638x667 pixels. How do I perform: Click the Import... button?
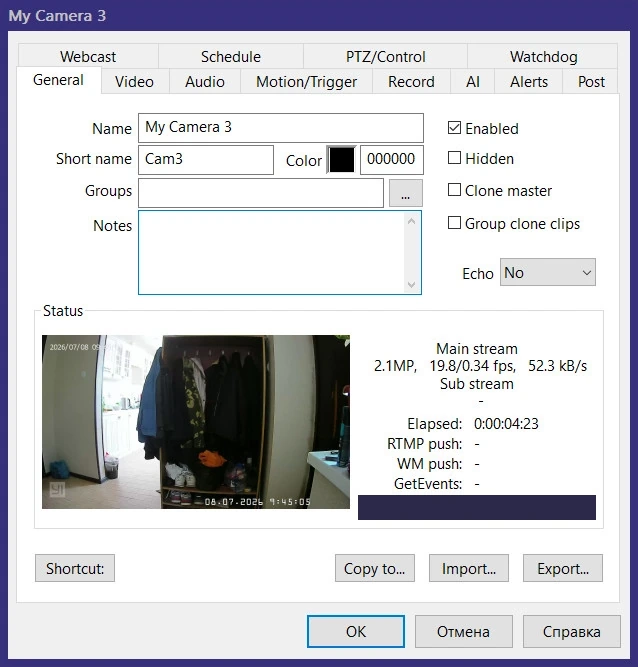[469, 568]
